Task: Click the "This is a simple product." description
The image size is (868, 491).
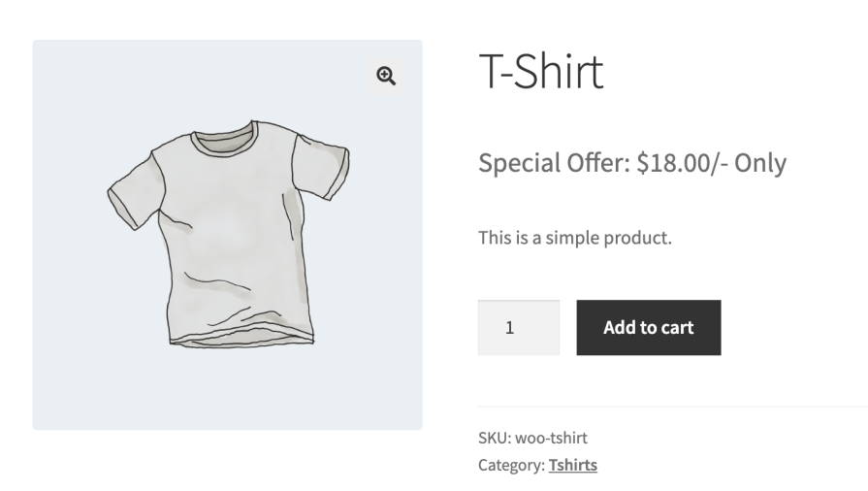Action: tap(574, 238)
